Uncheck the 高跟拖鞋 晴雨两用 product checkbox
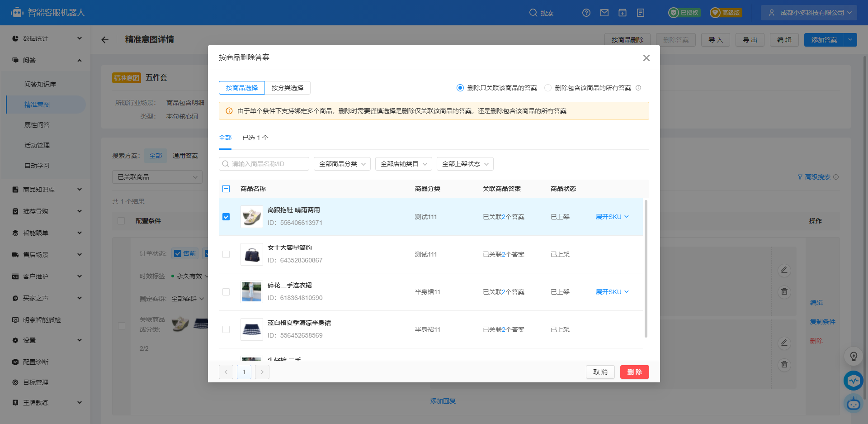The height and width of the screenshot is (424, 868). [x=226, y=217]
